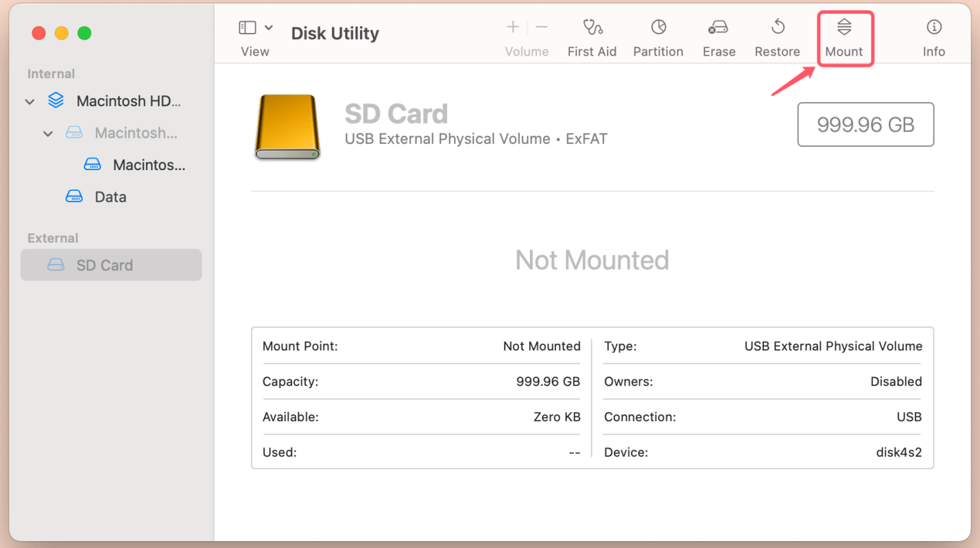
Task: Click the 999.96 GB capacity badge
Action: 865,124
